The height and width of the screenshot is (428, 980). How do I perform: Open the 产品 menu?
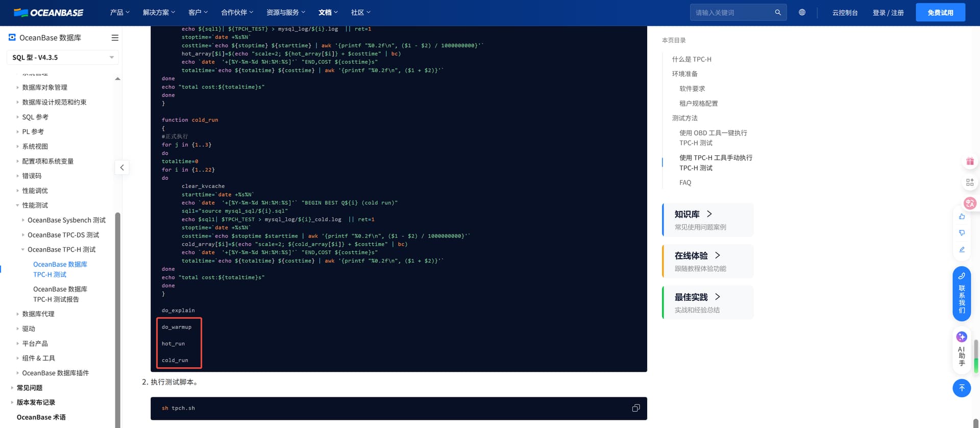pos(120,12)
